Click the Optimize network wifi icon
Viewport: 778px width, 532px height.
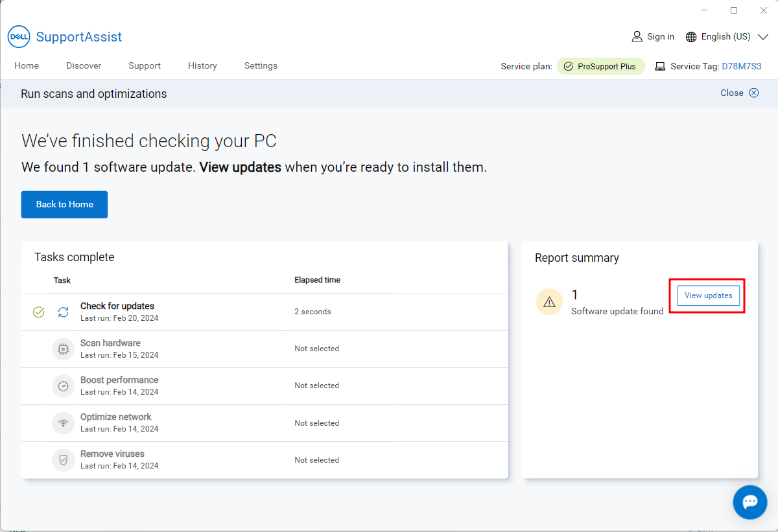63,423
